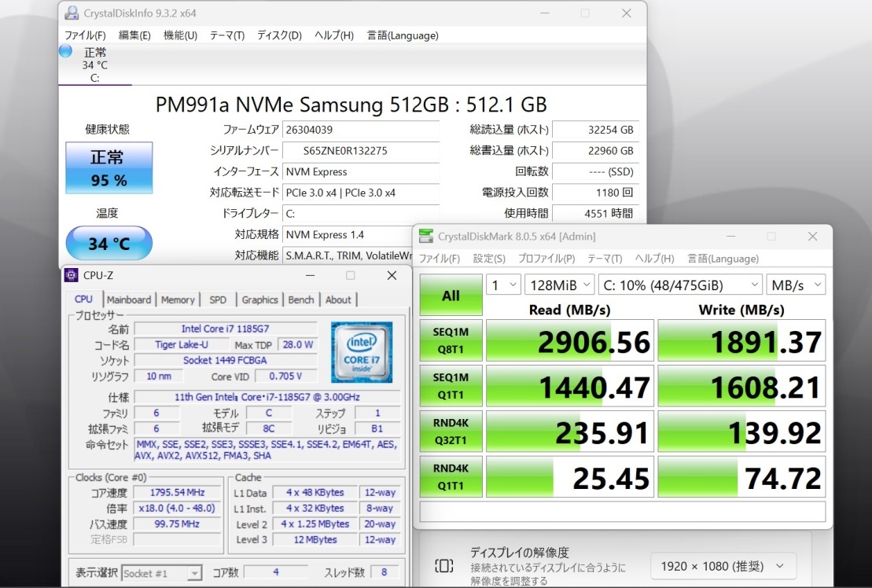Click the code name Tiger Lake-U value
The image size is (872, 588).
tap(182, 344)
